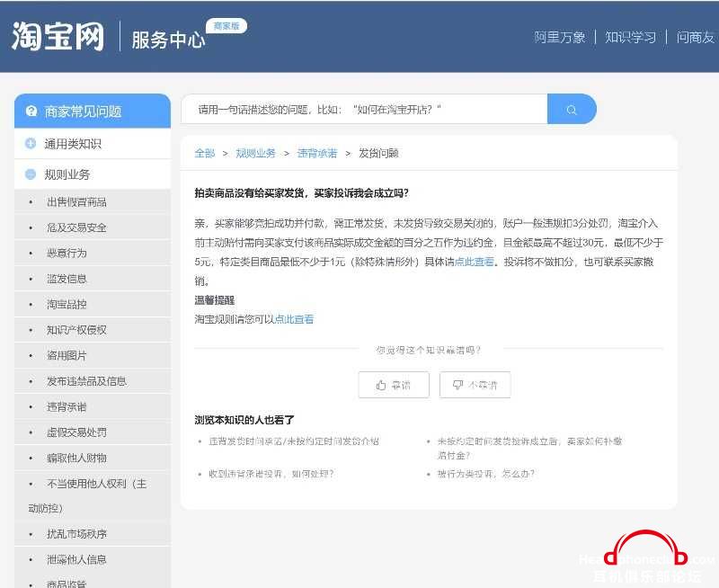Screen dimensions: 719x588
Task: Open 问商友 in the top navigation
Action: click(x=695, y=37)
